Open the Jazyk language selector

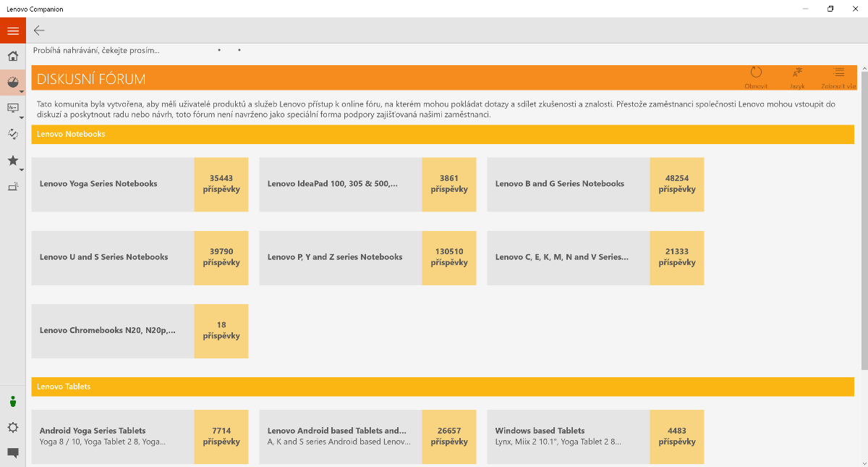tap(797, 74)
